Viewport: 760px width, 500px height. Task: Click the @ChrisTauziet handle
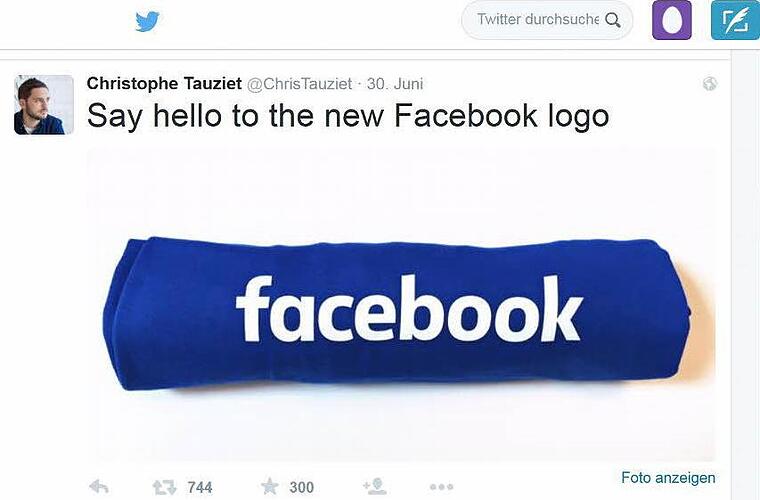[300, 84]
